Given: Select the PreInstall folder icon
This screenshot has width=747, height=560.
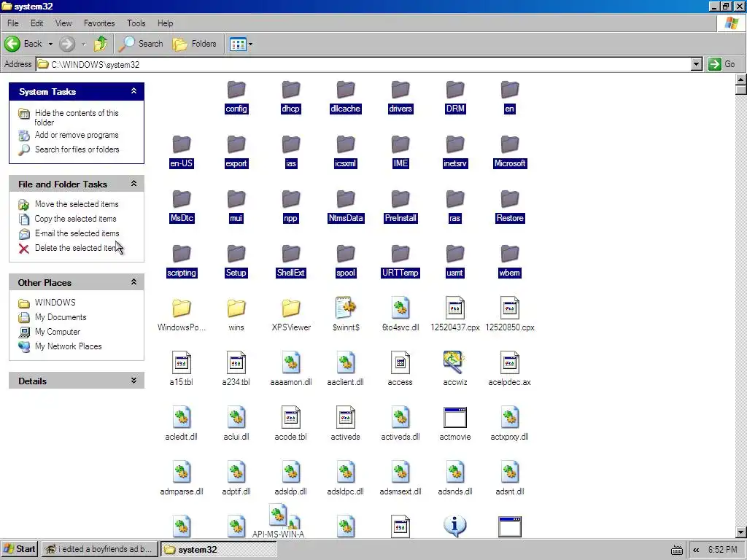Looking at the screenshot, I should coord(400,199).
